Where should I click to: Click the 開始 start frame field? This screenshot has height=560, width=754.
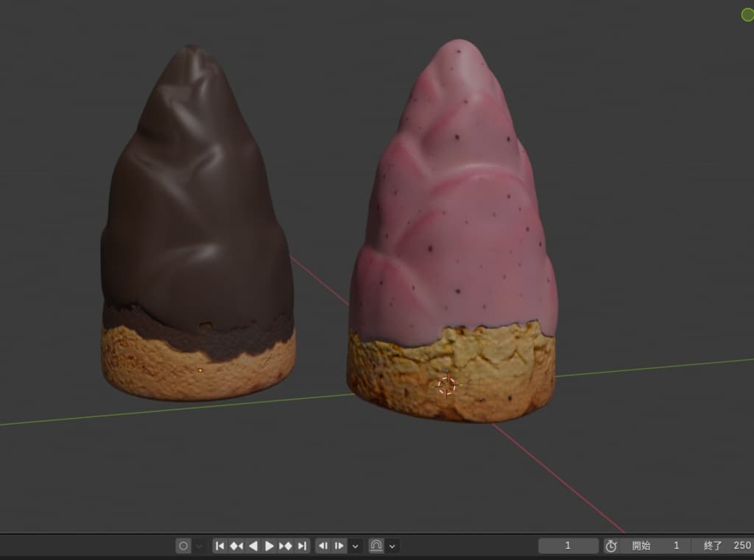pos(655,545)
